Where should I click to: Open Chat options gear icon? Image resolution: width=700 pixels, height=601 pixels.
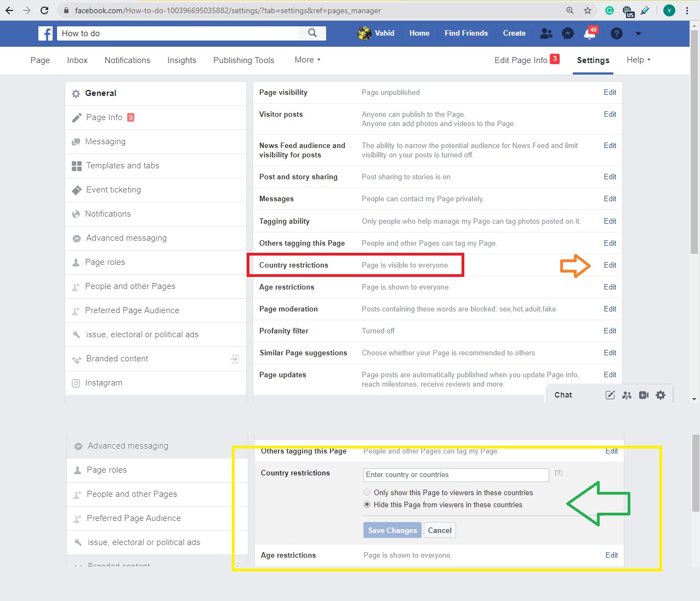661,395
